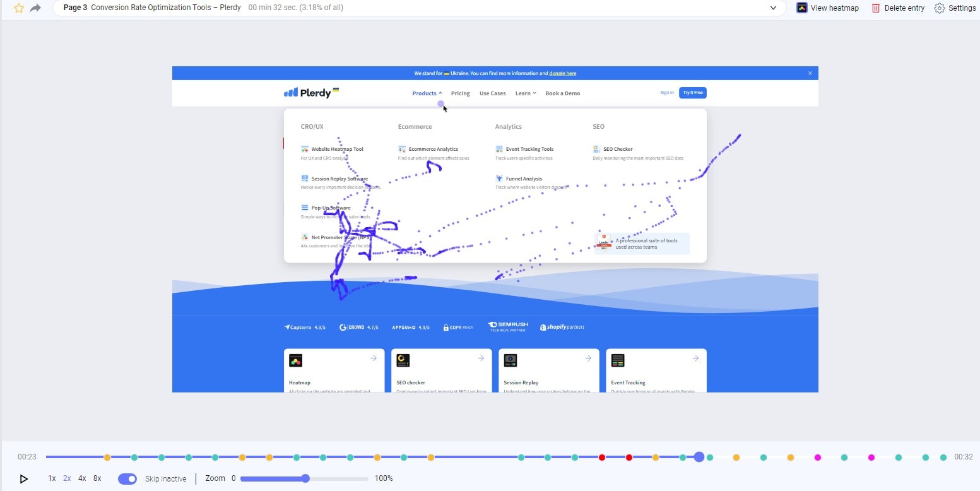This screenshot has width=980, height=491.
Task: Close the Ukraine banner with X
Action: tap(810, 73)
